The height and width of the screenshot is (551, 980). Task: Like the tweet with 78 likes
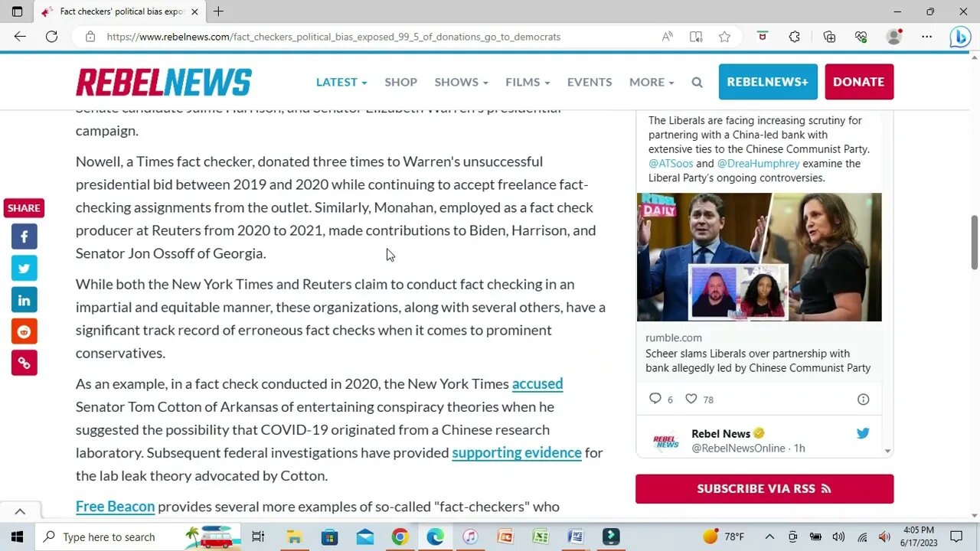coord(691,399)
